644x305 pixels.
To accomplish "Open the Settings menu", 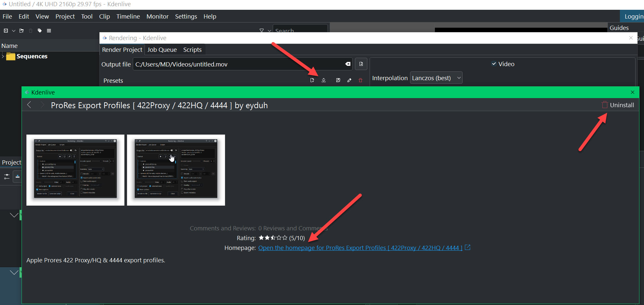I will [186, 16].
